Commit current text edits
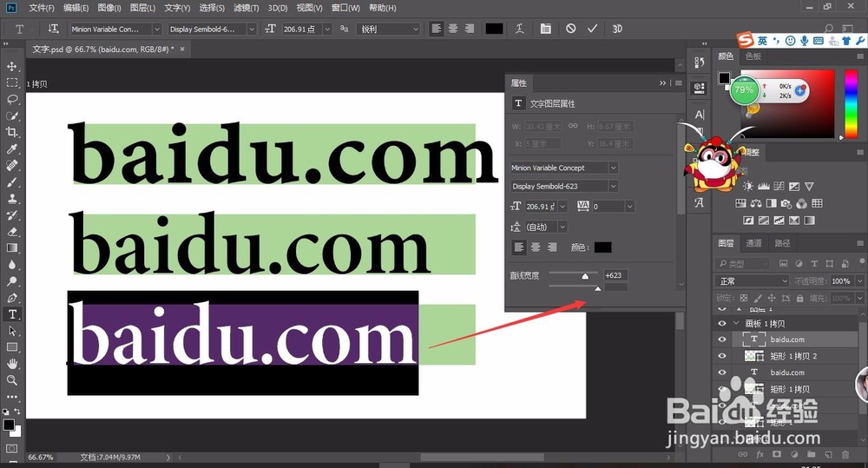This screenshot has height=468, width=868. tap(592, 29)
